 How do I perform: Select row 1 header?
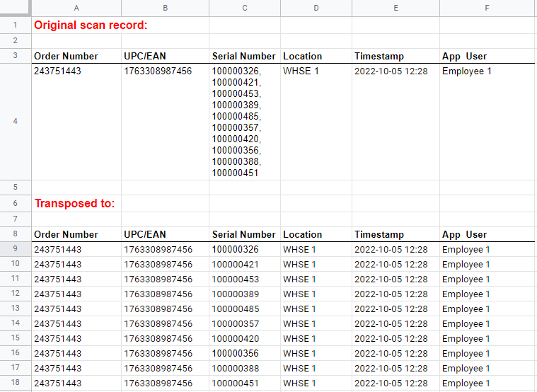[x=16, y=25]
